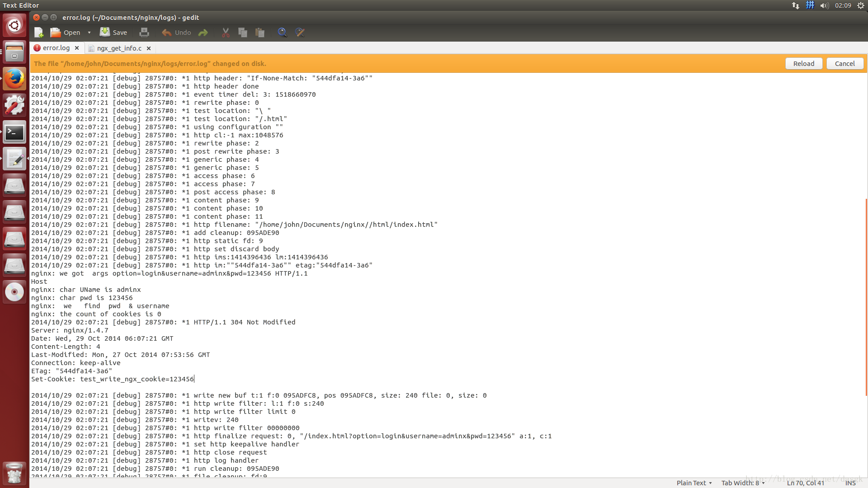This screenshot has width=868, height=488.
Task: Redo the last undone action
Action: [x=203, y=33]
